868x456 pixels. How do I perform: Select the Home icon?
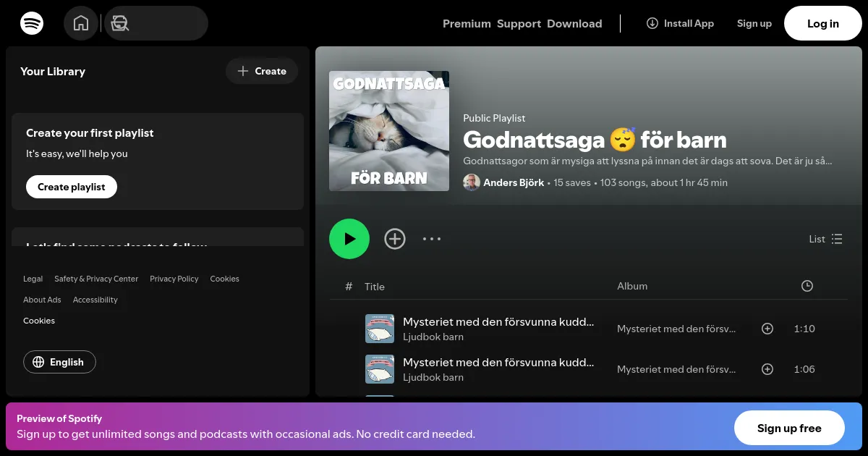point(81,22)
